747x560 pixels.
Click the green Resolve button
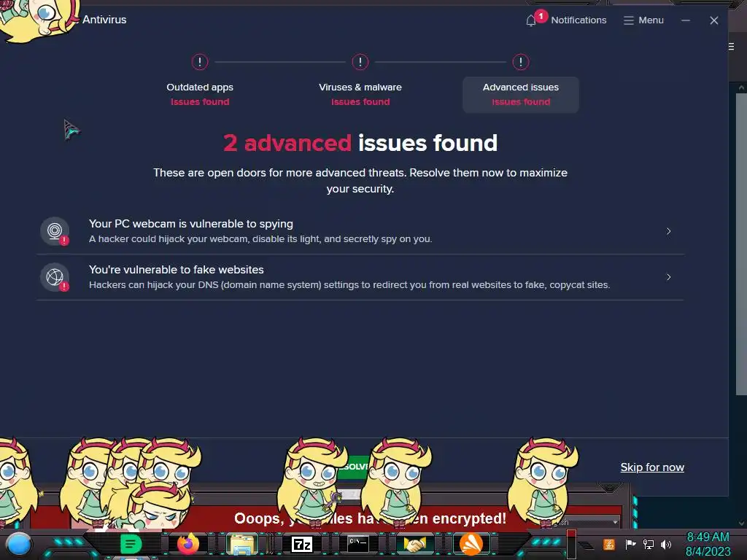(x=354, y=466)
